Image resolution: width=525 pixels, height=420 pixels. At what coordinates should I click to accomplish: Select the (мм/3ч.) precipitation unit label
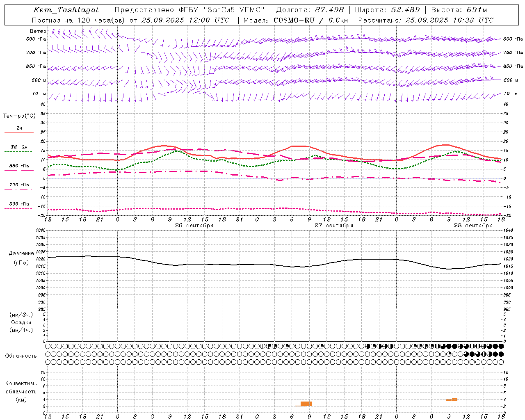click(x=21, y=315)
